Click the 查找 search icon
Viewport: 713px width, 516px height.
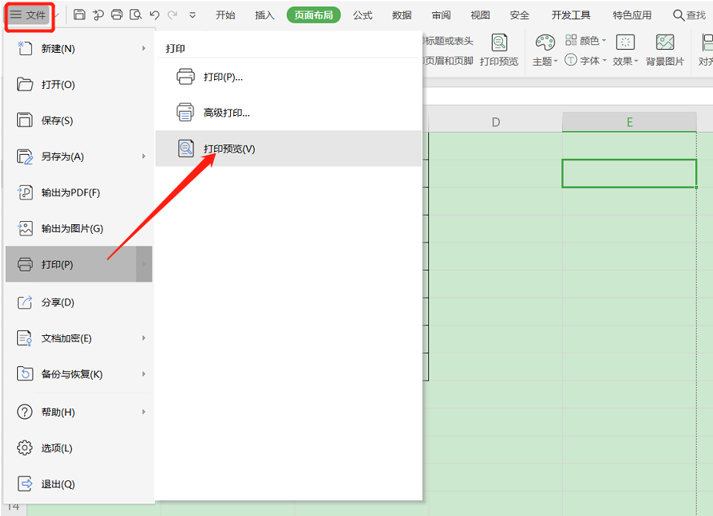coord(678,15)
